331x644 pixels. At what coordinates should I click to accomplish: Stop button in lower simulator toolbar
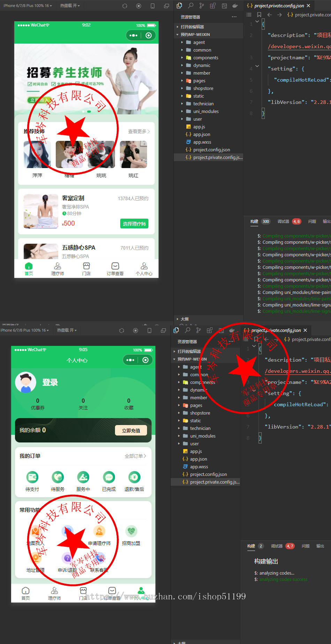tap(136, 331)
